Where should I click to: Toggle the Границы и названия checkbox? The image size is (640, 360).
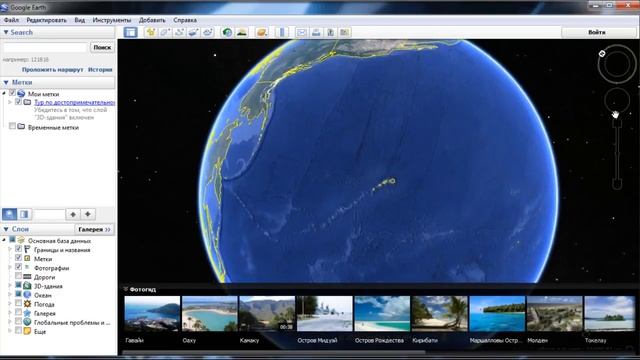18,249
